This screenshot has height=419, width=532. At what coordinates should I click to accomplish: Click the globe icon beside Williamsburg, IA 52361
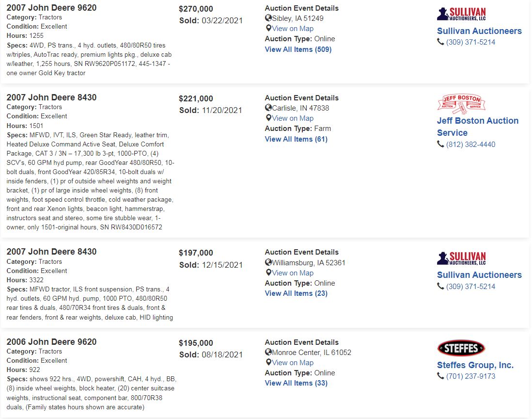[x=268, y=262]
